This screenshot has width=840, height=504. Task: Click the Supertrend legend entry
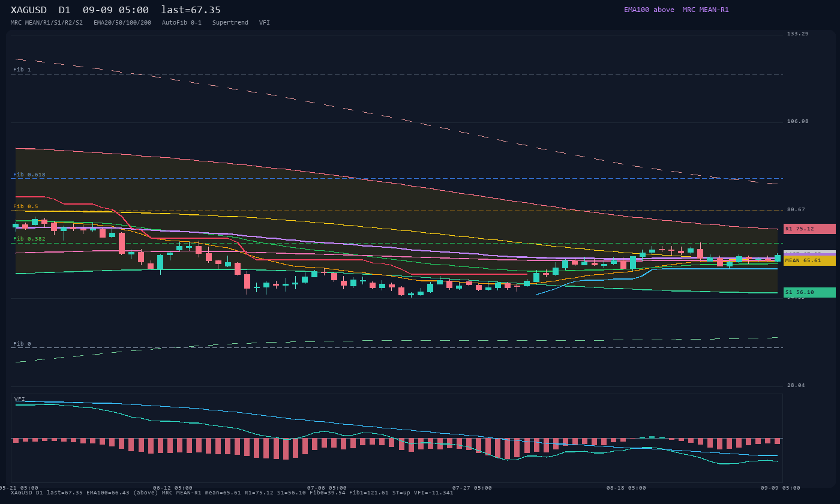[x=230, y=23]
